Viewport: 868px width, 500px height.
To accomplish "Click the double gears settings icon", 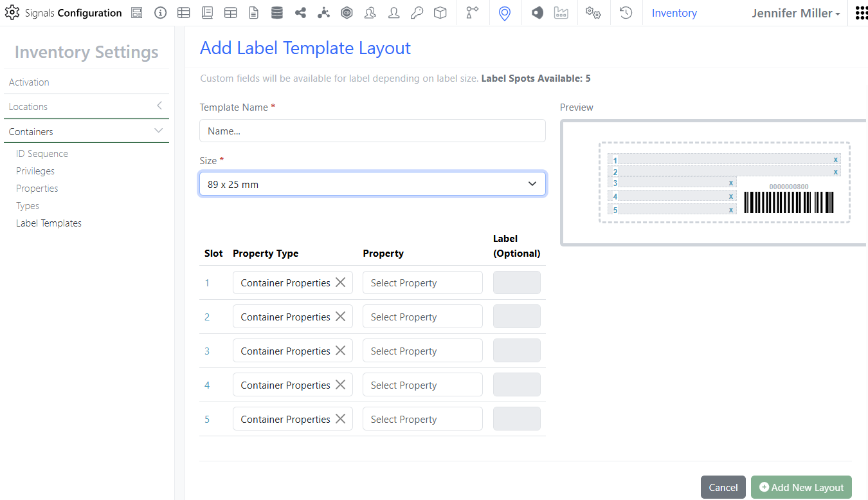I will [x=593, y=13].
